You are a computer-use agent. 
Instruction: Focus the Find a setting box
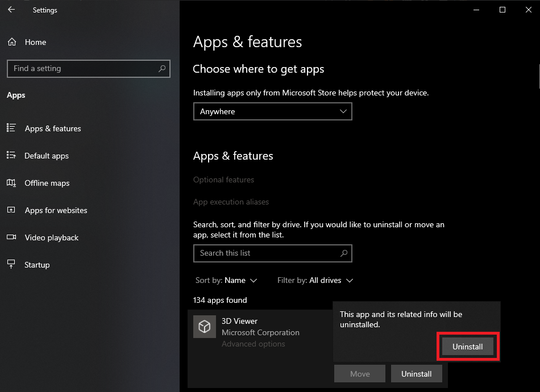89,69
